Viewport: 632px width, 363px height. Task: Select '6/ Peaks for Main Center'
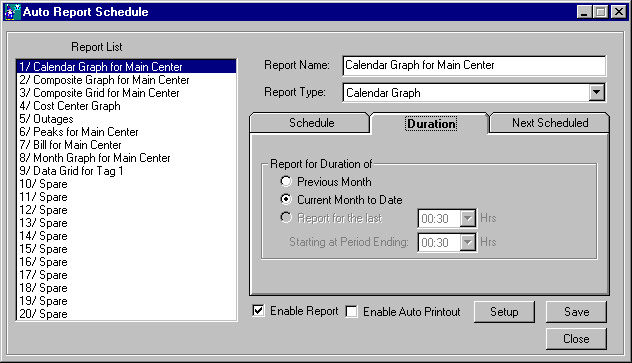pyautogui.click(x=126, y=132)
